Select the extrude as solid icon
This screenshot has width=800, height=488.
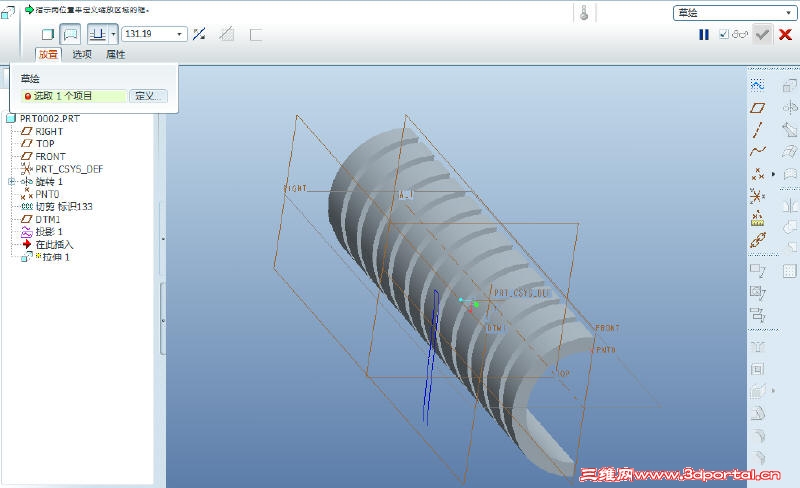pos(47,34)
